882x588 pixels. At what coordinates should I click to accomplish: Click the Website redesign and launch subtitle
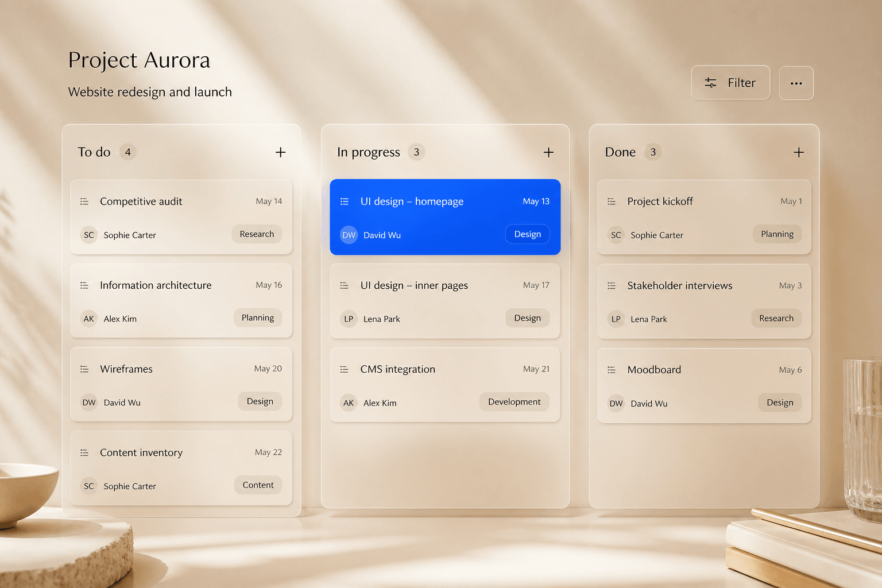coord(150,92)
